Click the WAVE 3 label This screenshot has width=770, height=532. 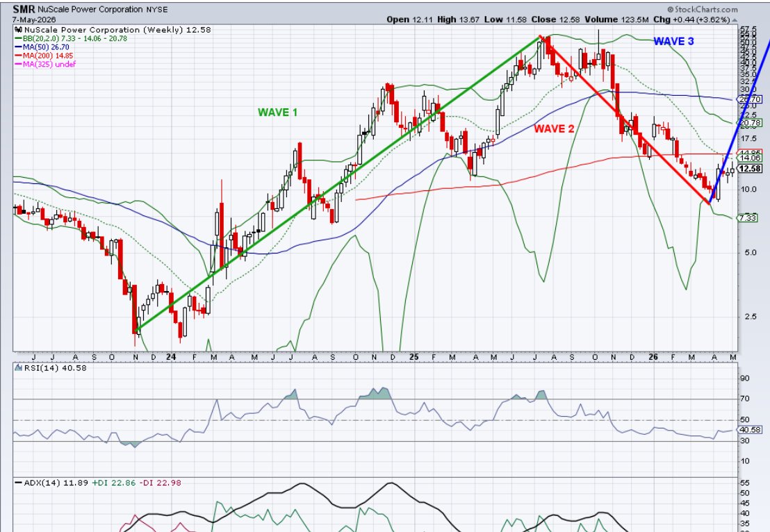(x=673, y=42)
